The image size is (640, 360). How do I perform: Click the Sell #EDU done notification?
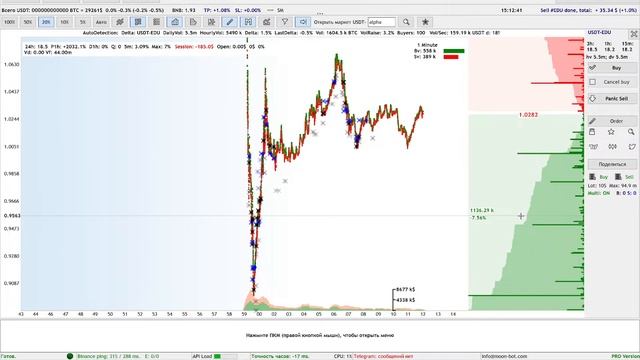pyautogui.click(x=588, y=10)
